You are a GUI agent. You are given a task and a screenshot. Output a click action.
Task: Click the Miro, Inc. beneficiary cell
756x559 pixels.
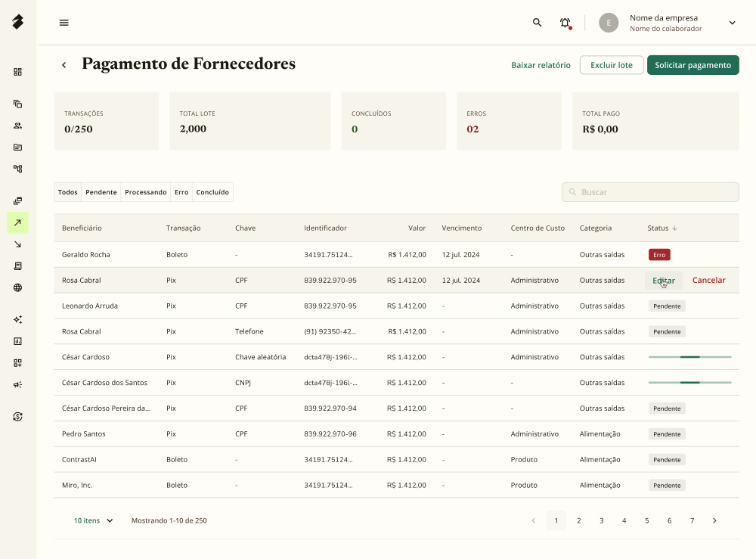coord(77,485)
